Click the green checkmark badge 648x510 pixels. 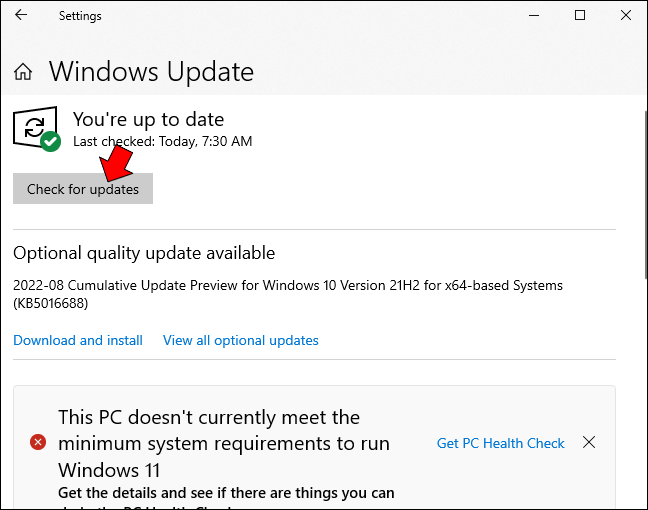click(x=51, y=142)
